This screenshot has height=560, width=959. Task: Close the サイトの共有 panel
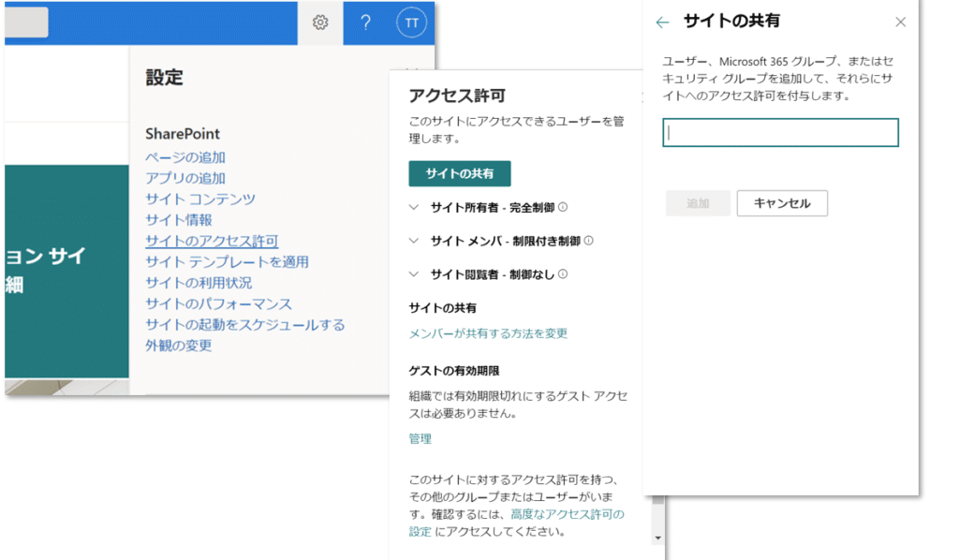[900, 22]
